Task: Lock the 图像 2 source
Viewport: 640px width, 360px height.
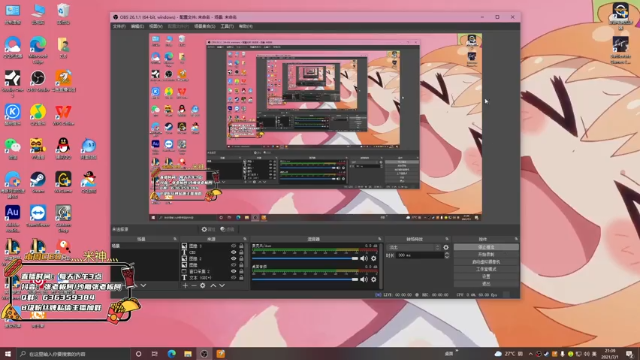Action: pos(241,259)
